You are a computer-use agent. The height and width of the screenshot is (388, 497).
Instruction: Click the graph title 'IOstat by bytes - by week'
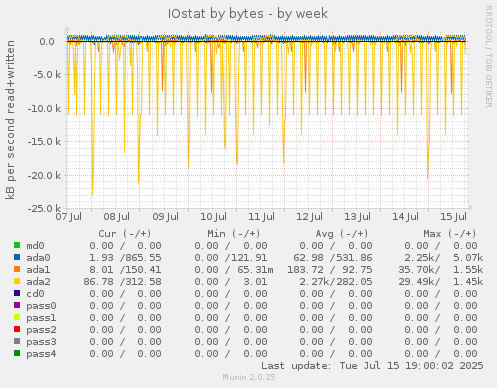(x=248, y=14)
